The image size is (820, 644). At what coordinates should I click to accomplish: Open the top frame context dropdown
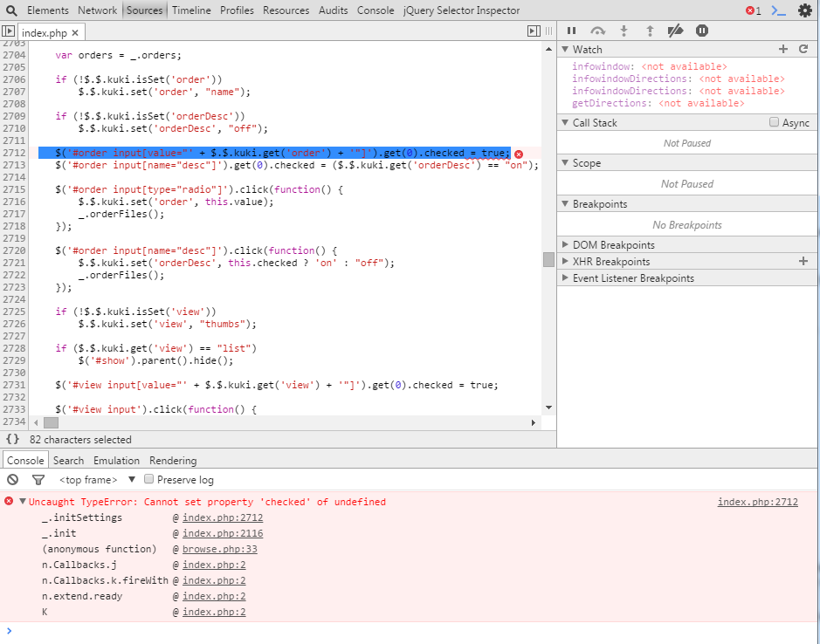(x=132, y=479)
